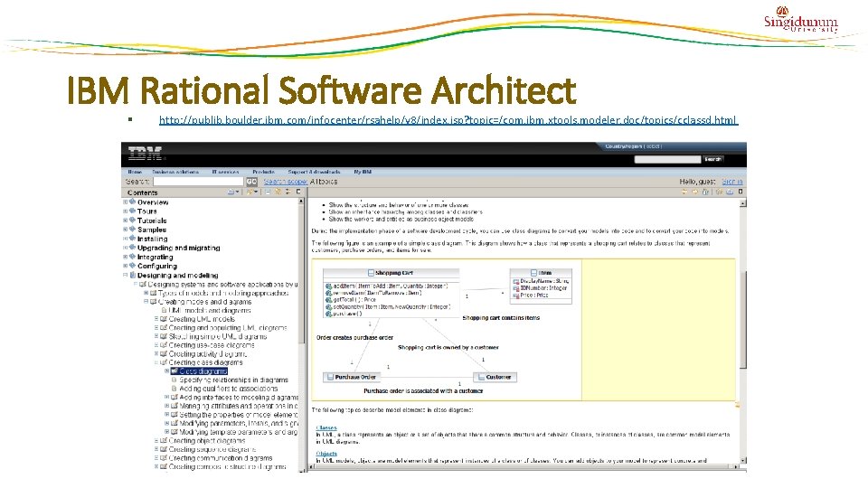Click the IBM logo in the header
The height and width of the screenshot is (488, 868).
coord(145,154)
